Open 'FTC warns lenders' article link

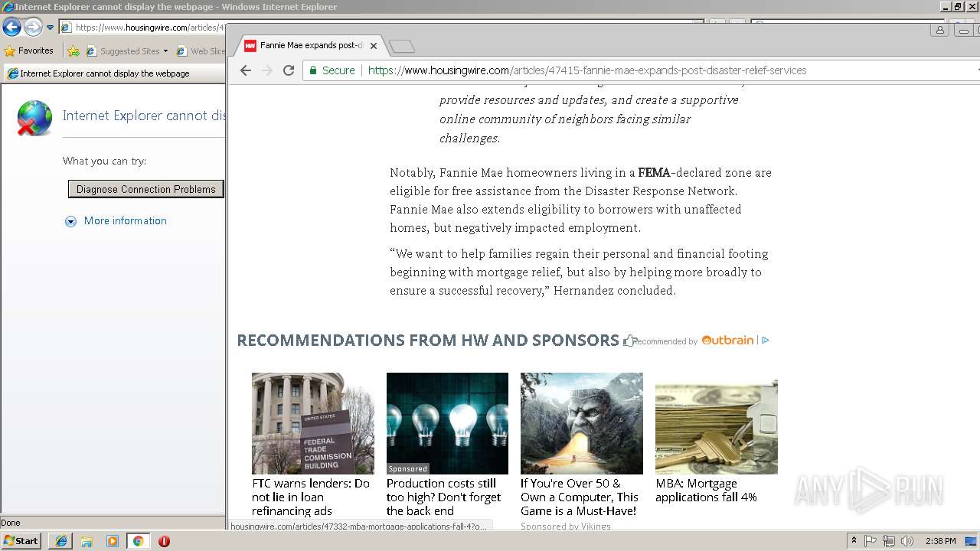[311, 497]
